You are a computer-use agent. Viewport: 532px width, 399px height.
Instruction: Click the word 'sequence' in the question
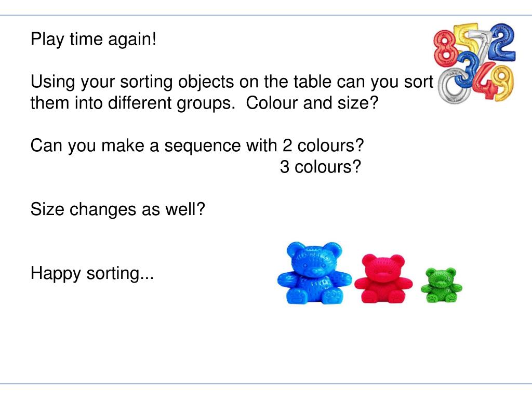click(x=203, y=147)
